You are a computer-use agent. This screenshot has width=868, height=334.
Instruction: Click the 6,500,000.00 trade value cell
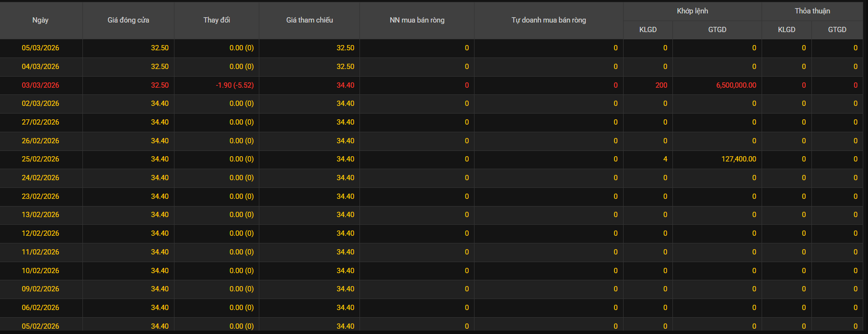(x=736, y=85)
